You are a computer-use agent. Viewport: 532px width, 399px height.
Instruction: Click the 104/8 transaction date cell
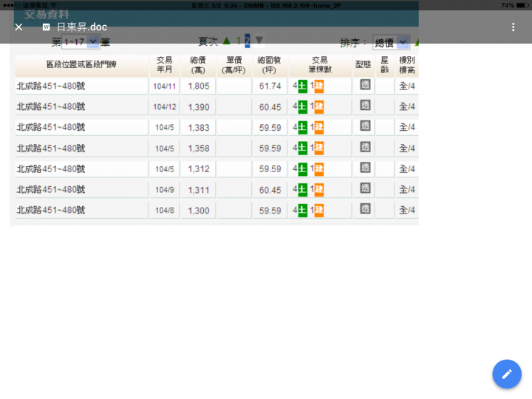[165, 211]
